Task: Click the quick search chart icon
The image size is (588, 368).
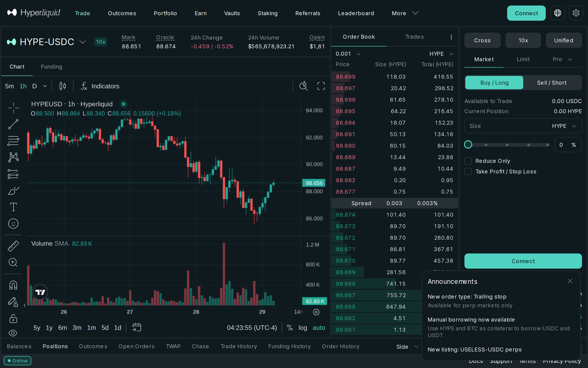Action: click(303, 86)
